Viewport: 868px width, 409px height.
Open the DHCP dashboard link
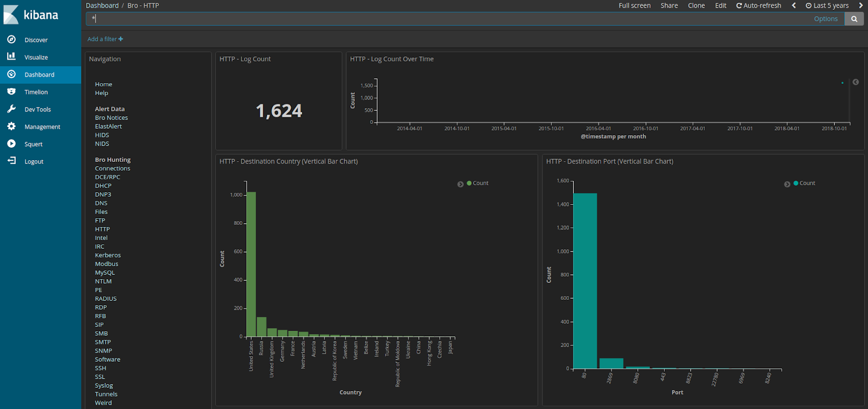coord(103,186)
